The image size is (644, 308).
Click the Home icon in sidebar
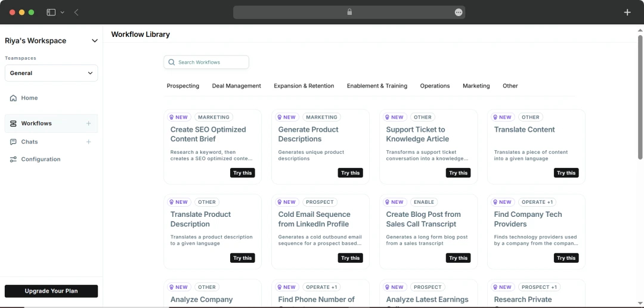[x=14, y=98]
